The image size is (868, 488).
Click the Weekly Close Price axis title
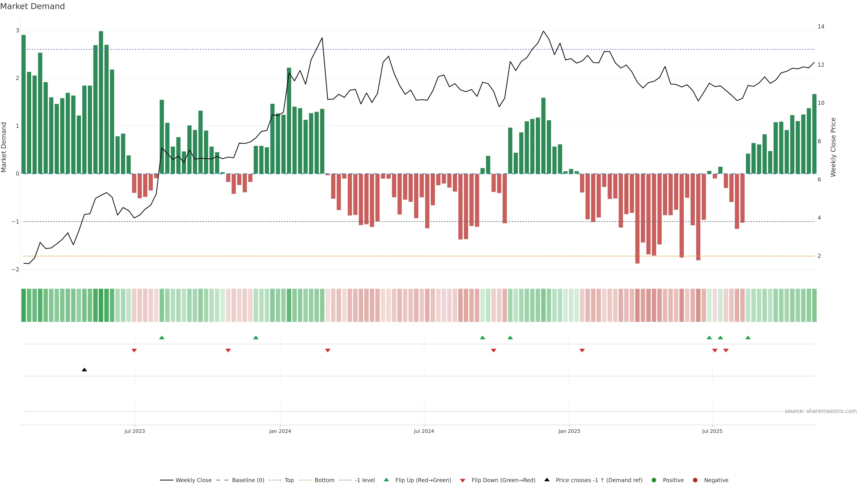(833, 147)
